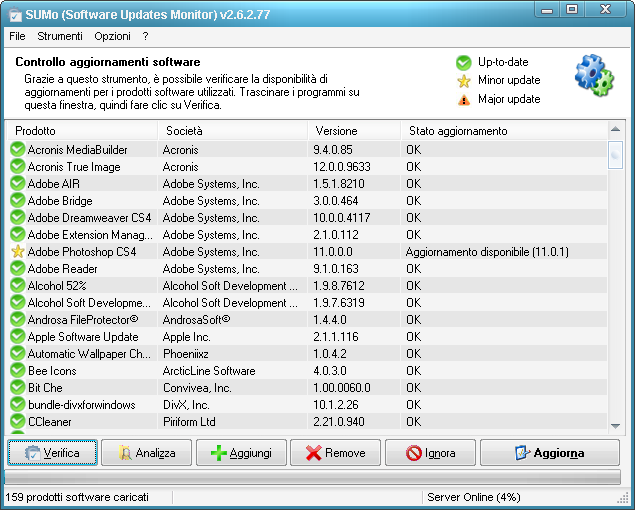Sort list by Prodotto column header
Viewport: 635px width, 510px height.
[x=80, y=131]
